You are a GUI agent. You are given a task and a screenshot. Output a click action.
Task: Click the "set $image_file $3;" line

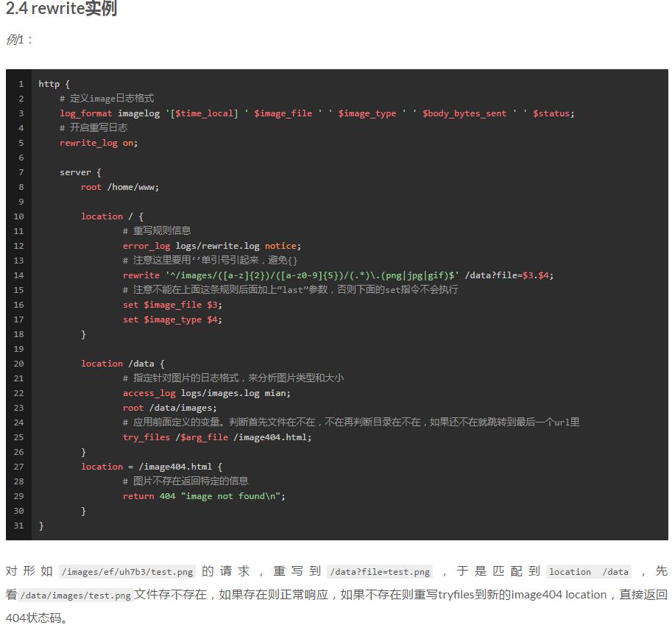172,305
